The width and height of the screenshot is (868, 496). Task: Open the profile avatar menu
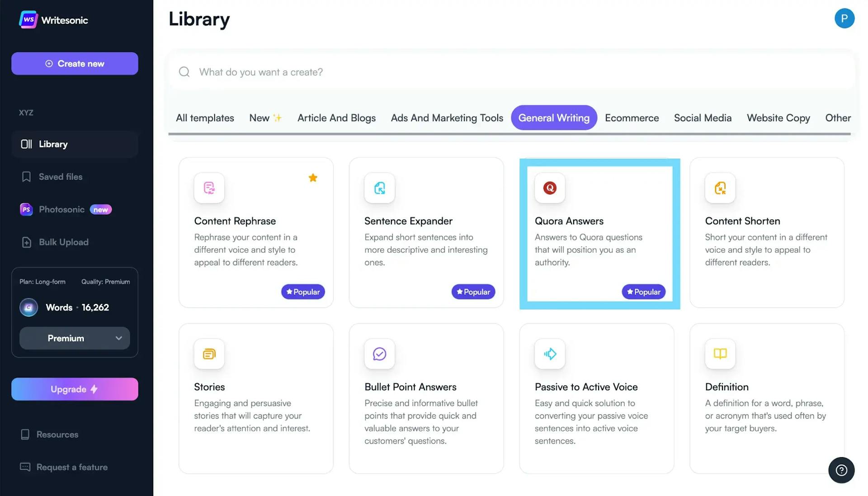pyautogui.click(x=844, y=18)
